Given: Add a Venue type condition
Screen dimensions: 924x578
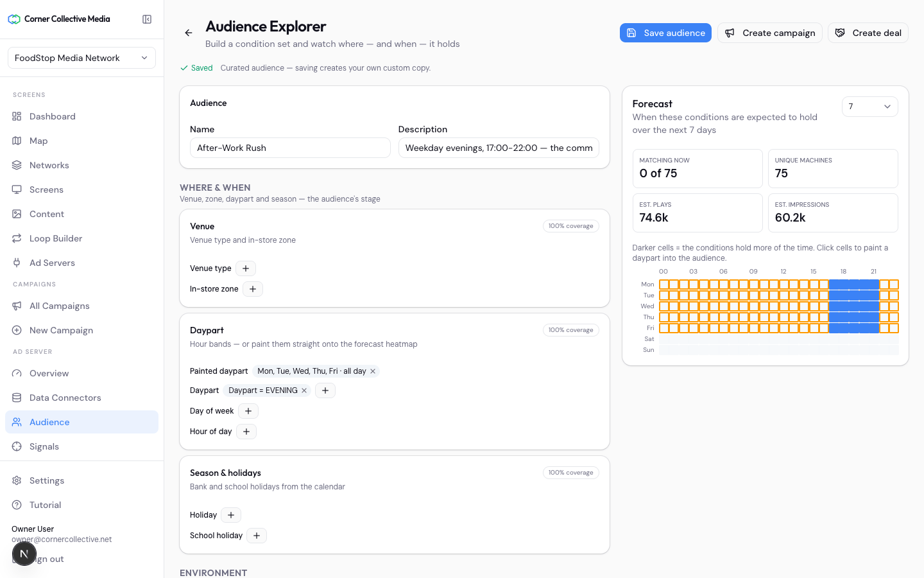Looking at the screenshot, I should pos(246,268).
